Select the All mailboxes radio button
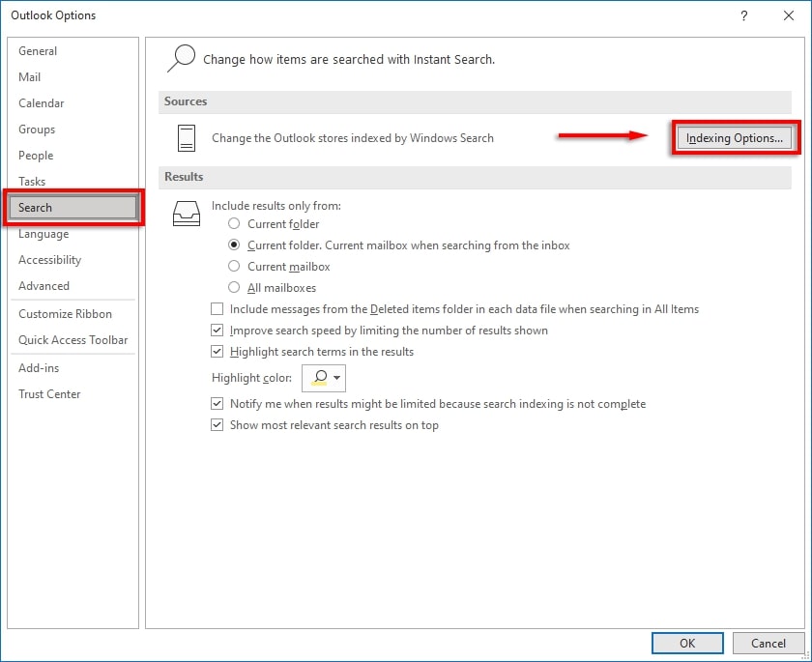The image size is (812, 662). click(233, 287)
